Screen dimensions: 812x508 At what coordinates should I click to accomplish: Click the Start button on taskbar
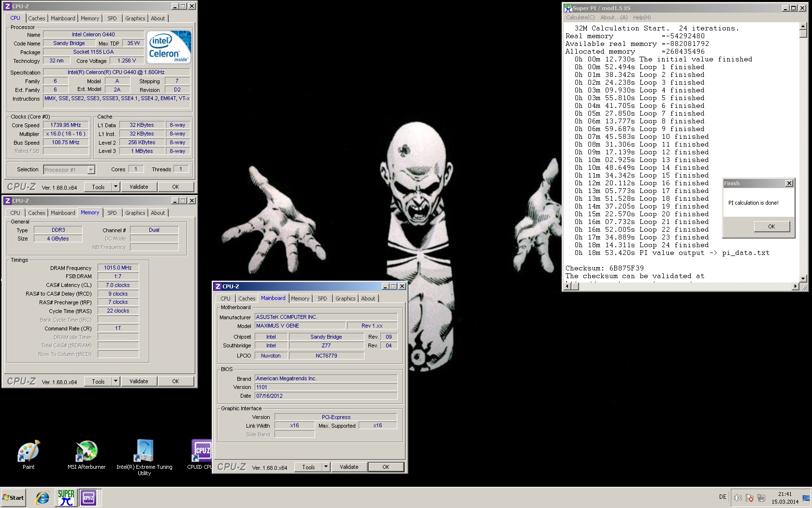coord(13,497)
